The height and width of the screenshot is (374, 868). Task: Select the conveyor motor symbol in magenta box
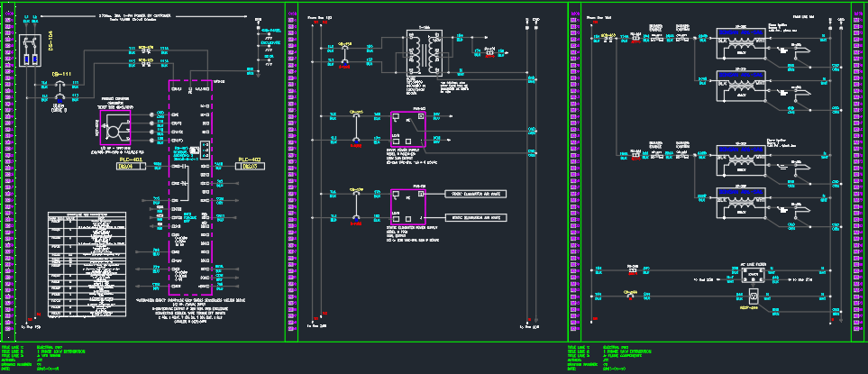[115, 125]
